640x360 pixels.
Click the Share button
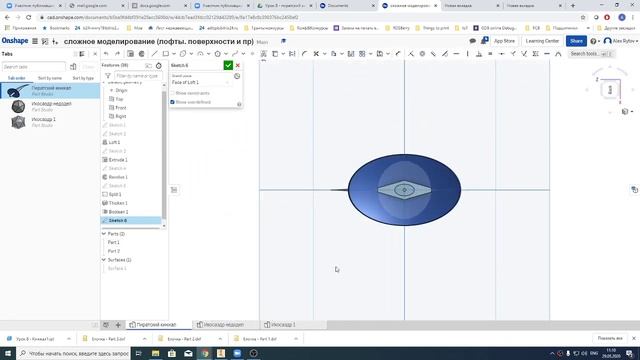(576, 41)
